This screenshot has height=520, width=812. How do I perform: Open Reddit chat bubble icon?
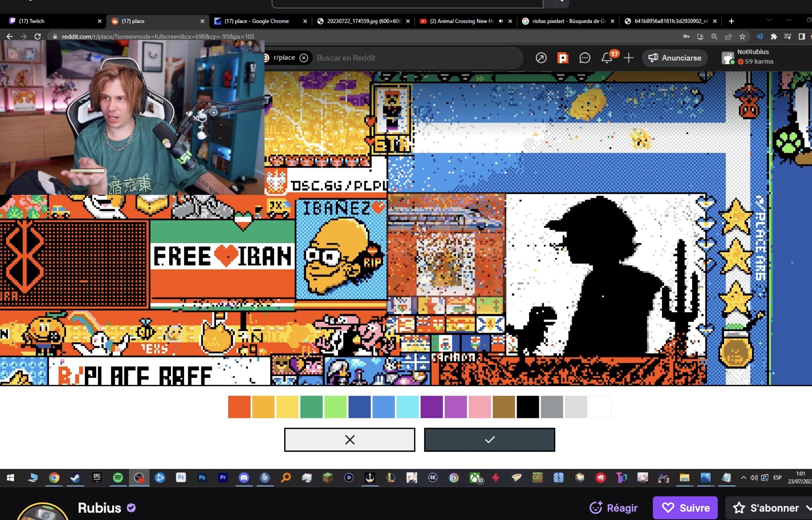pyautogui.click(x=585, y=58)
